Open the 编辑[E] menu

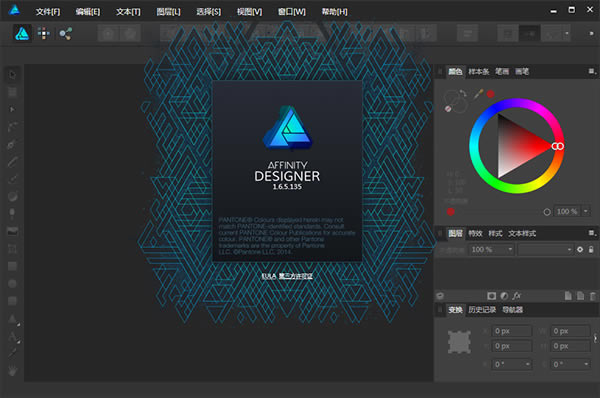pos(88,12)
